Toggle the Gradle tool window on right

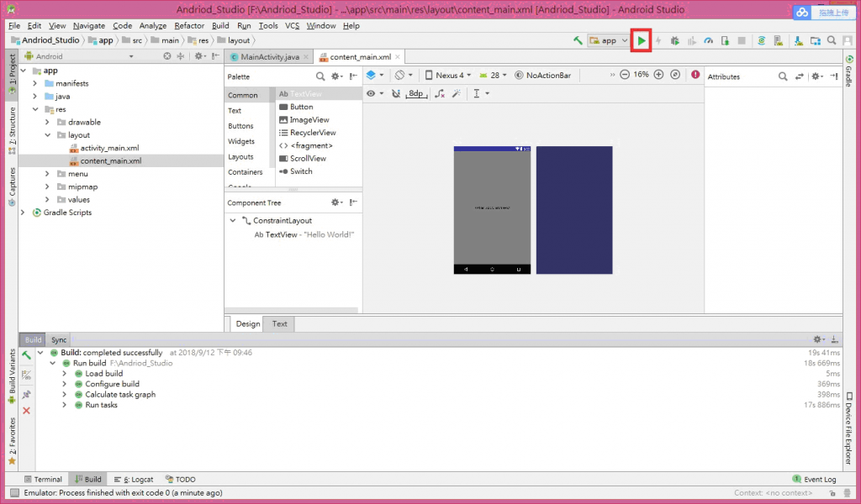[x=849, y=71]
